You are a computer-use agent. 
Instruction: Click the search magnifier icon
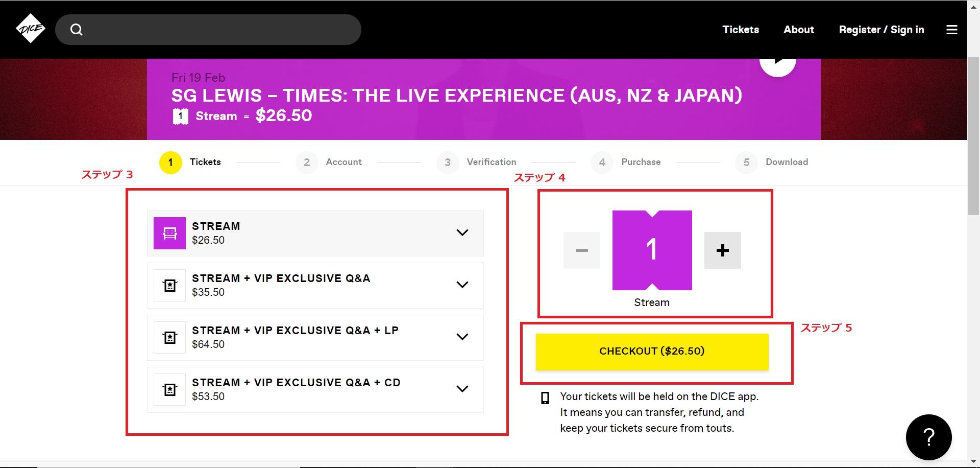pos(77,30)
